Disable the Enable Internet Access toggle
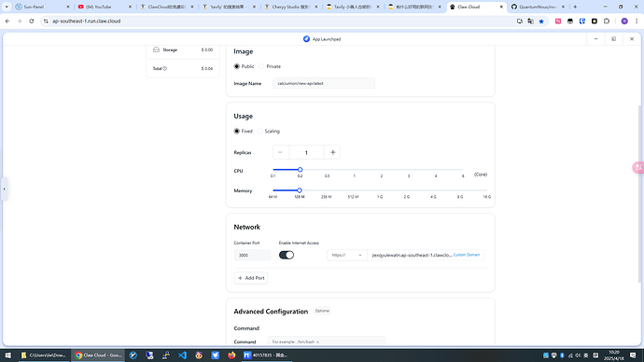 pos(287,255)
